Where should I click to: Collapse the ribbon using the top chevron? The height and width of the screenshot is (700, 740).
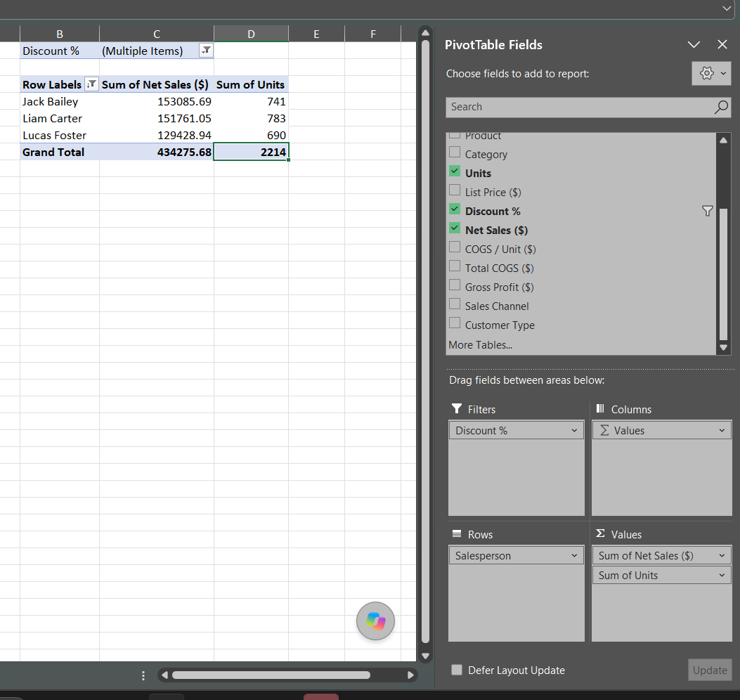pyautogui.click(x=727, y=8)
